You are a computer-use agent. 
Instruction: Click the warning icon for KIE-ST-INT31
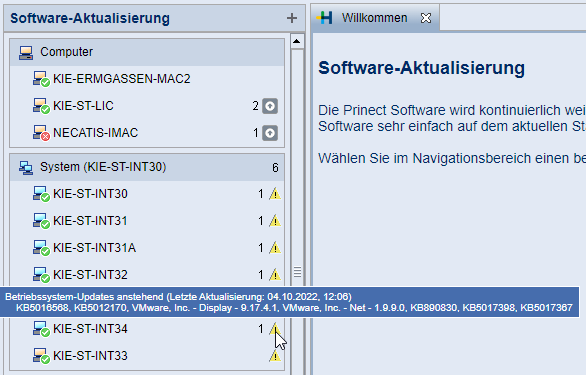click(275, 221)
